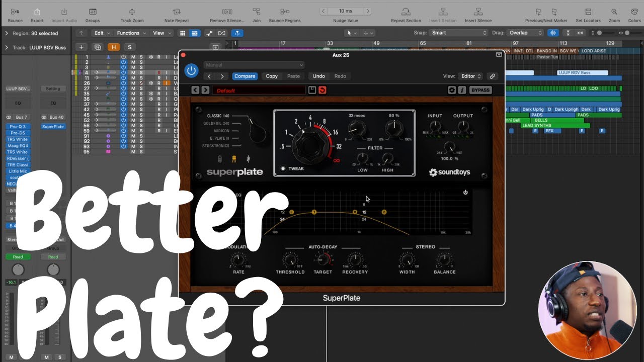Viewport: 644px width, 362px height.
Task: Click the red revert preset icon
Action: pos(323,90)
